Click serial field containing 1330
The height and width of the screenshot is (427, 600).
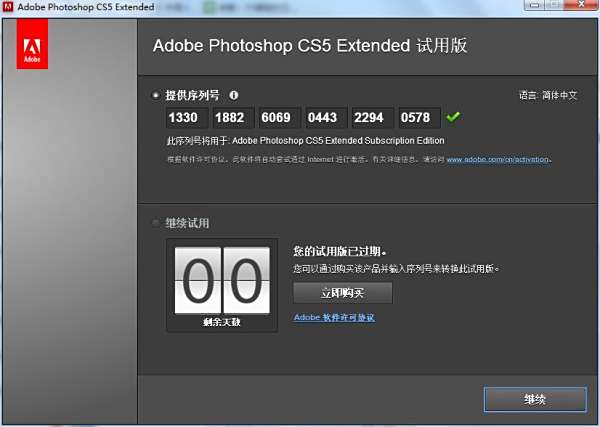pos(187,117)
